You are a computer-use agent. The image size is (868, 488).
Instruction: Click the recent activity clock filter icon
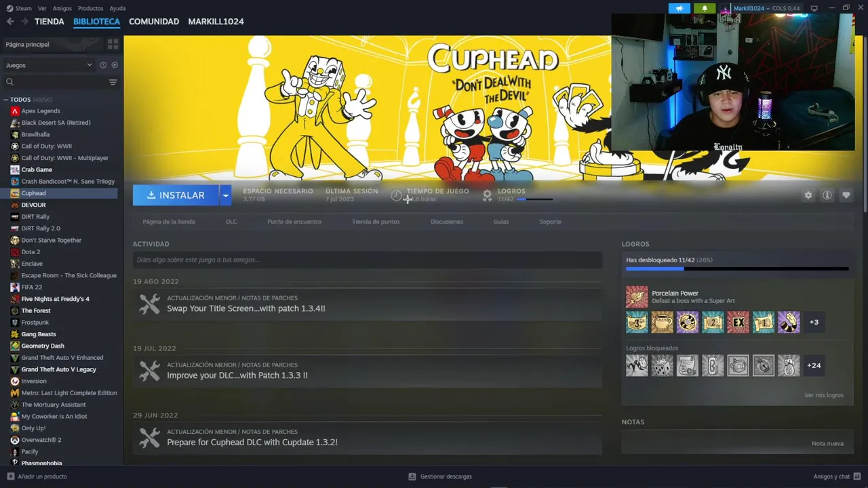(x=103, y=65)
